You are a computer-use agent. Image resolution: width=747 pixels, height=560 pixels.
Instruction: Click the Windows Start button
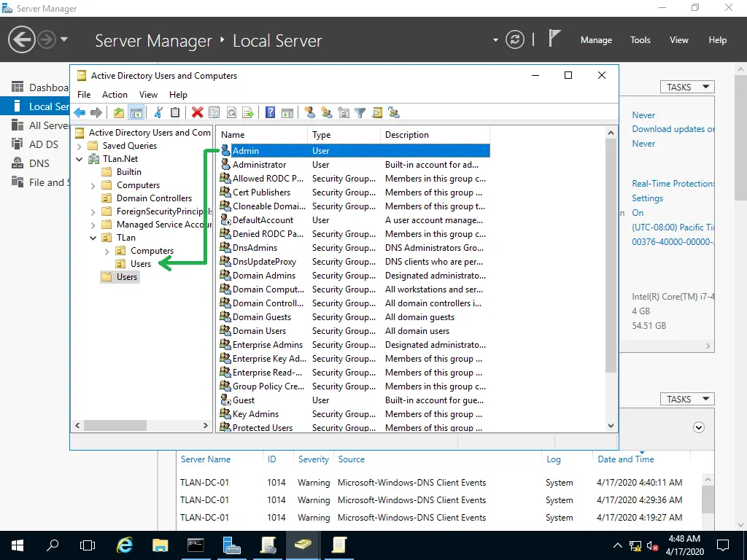(18, 545)
